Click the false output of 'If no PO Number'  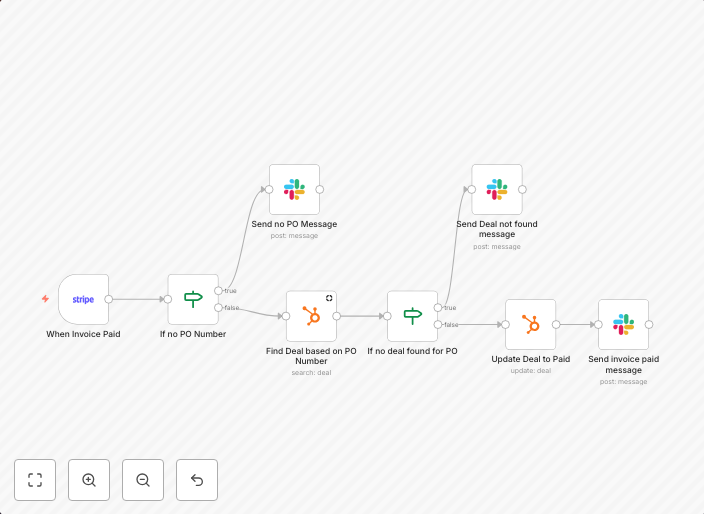click(x=219, y=307)
